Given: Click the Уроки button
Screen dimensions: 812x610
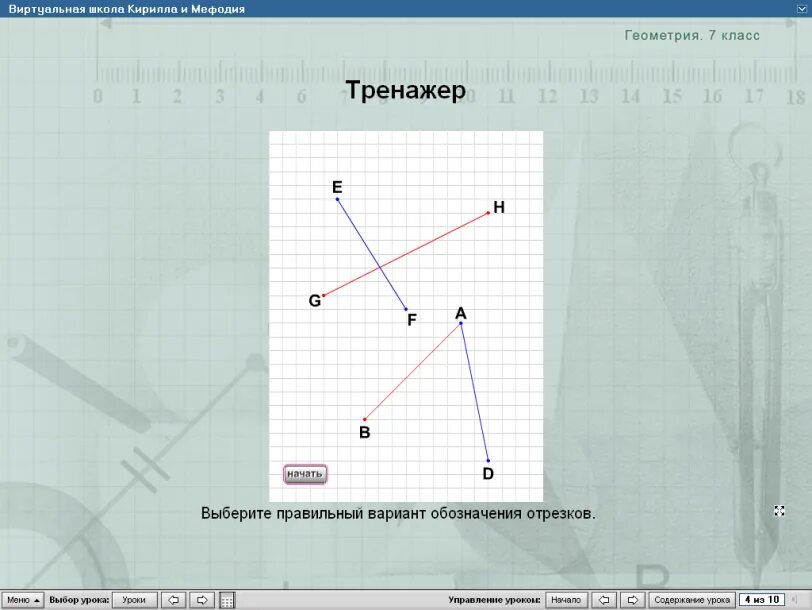Looking at the screenshot, I should click(134, 600).
